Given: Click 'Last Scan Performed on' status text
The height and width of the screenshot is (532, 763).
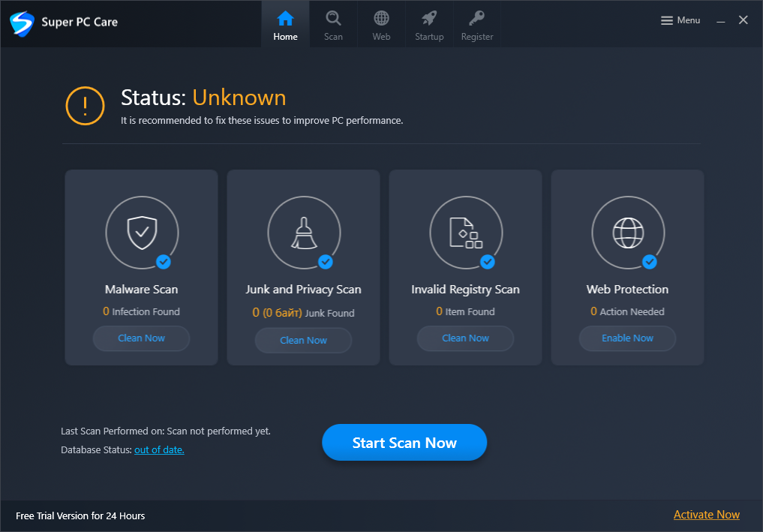Looking at the screenshot, I should click(166, 431).
